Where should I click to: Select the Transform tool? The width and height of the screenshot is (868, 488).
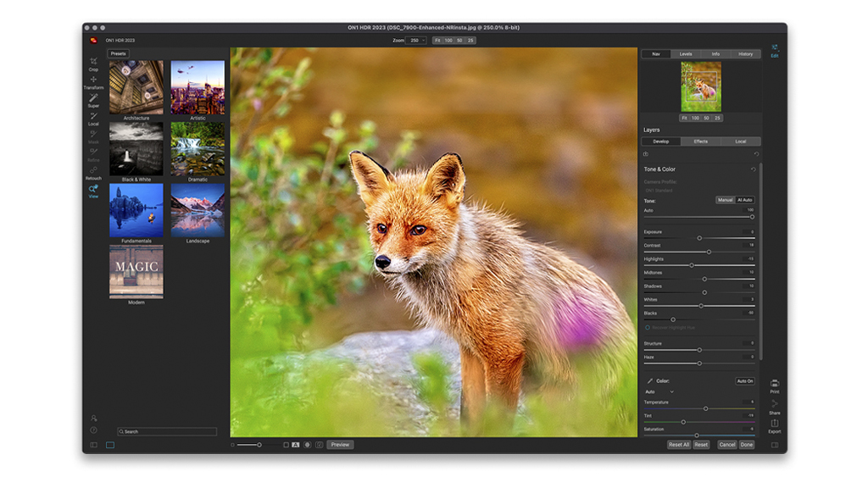click(x=93, y=80)
